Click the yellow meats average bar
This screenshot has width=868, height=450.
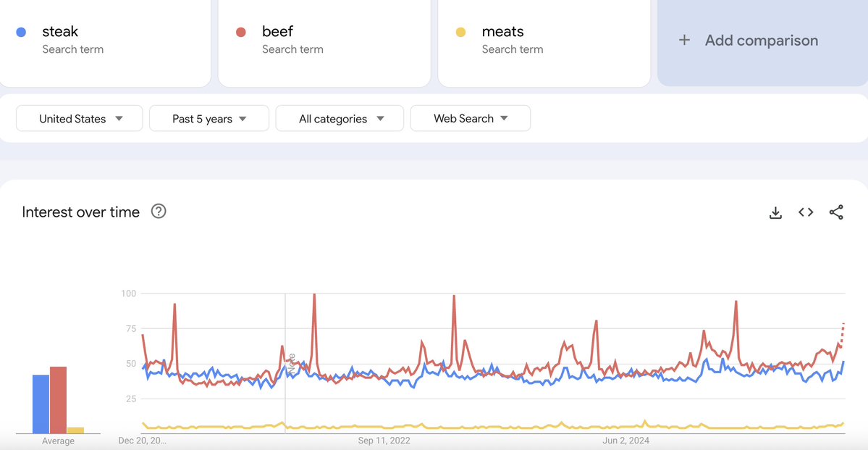click(x=76, y=430)
